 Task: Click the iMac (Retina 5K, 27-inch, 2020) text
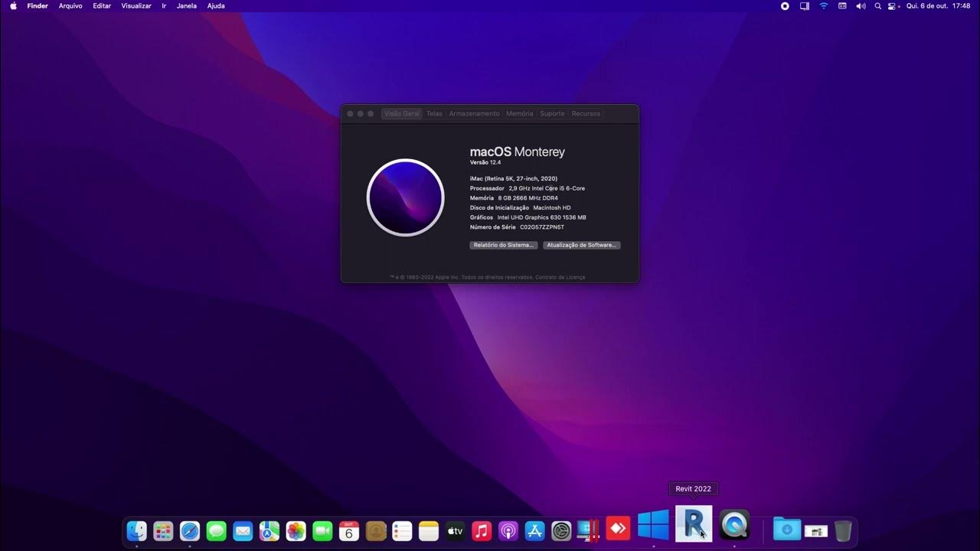click(x=514, y=178)
